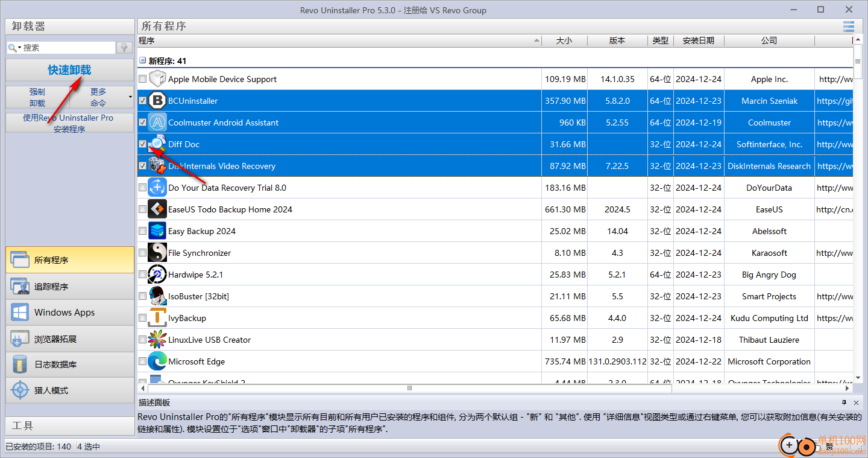Sort by the 大小 column header
This screenshot has height=458, width=868.
tap(564, 40)
